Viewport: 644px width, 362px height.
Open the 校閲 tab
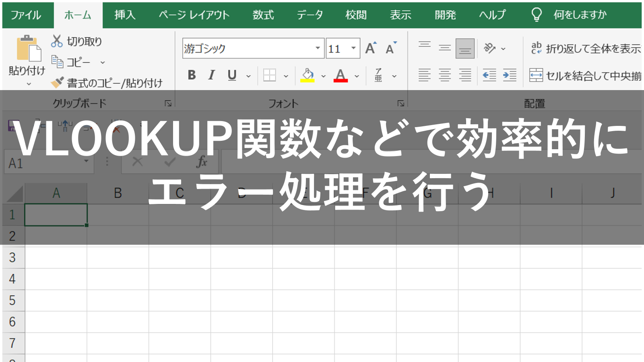tap(356, 15)
